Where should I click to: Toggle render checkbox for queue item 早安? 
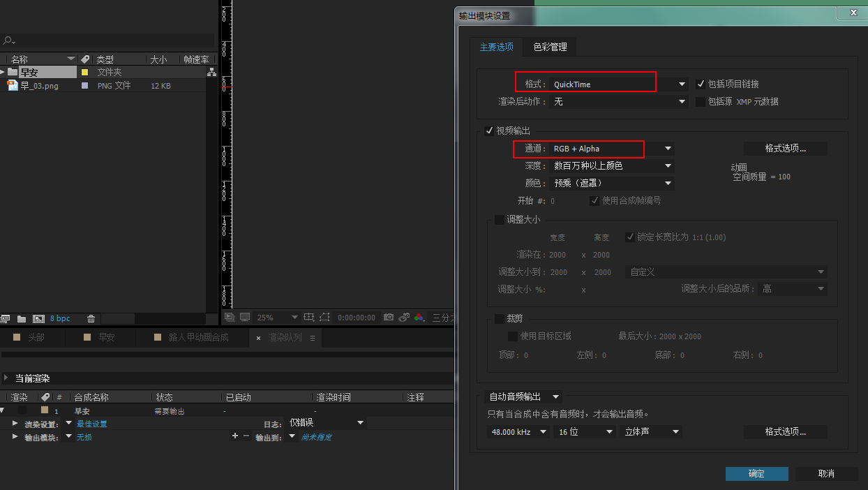22,410
